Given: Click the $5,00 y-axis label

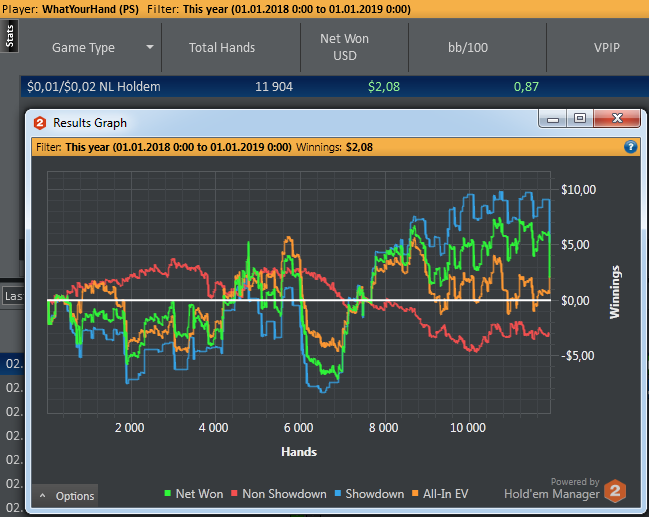Looking at the screenshot, I should (575, 245).
